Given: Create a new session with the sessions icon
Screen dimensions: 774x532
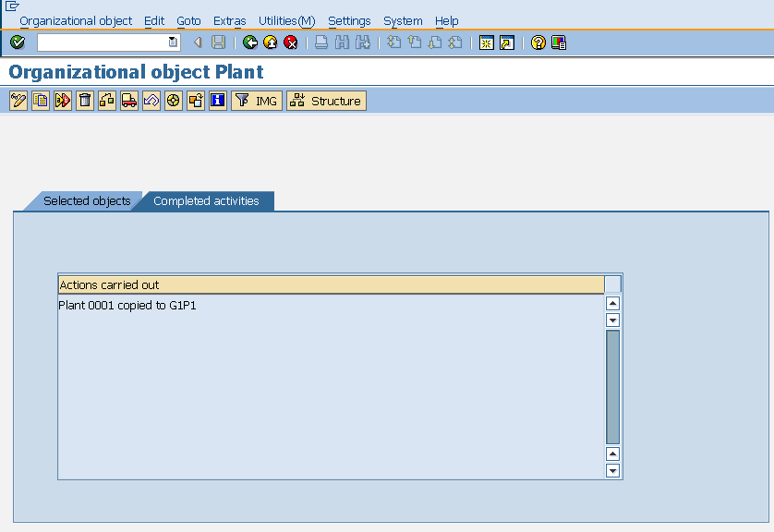Looking at the screenshot, I should point(486,42).
